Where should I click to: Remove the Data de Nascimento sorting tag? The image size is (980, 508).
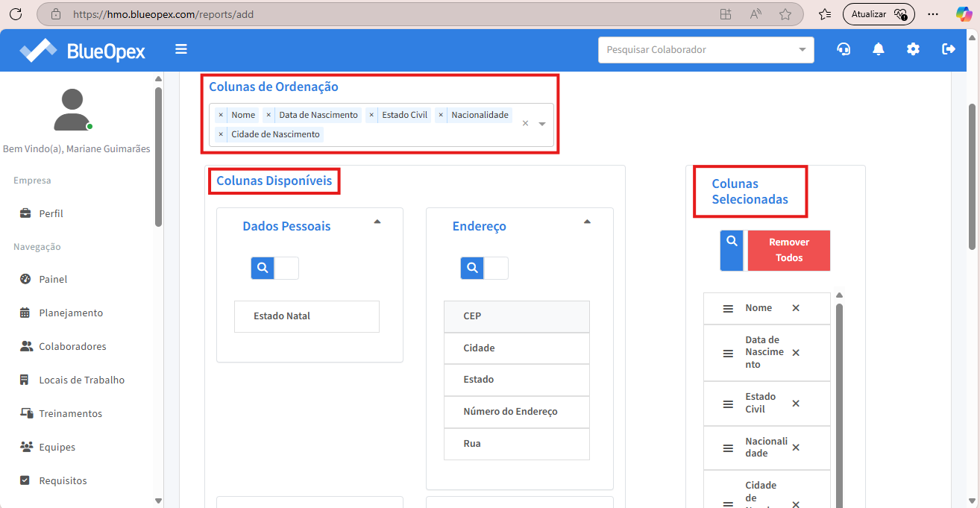point(268,115)
